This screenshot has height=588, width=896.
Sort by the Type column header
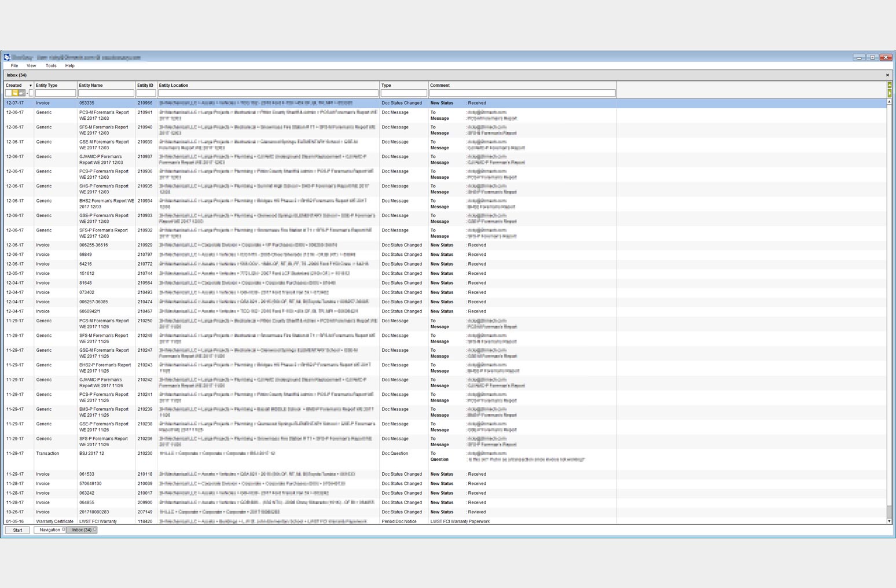[x=403, y=86]
